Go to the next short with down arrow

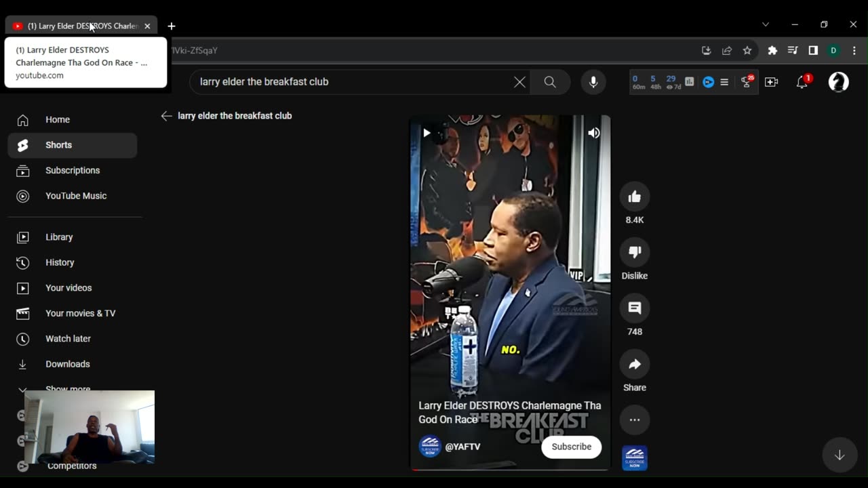pos(840,455)
